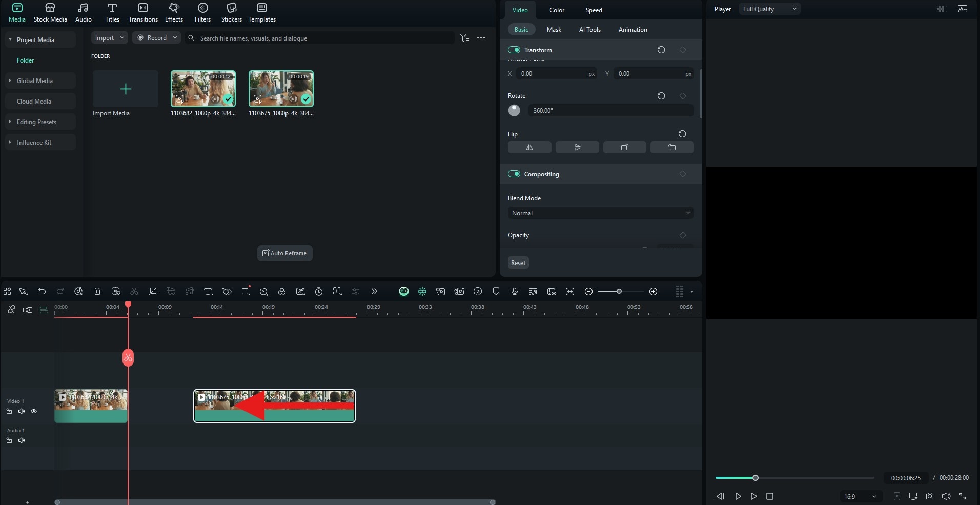980x505 pixels.
Task: Open the Record dropdown
Action: pos(156,38)
